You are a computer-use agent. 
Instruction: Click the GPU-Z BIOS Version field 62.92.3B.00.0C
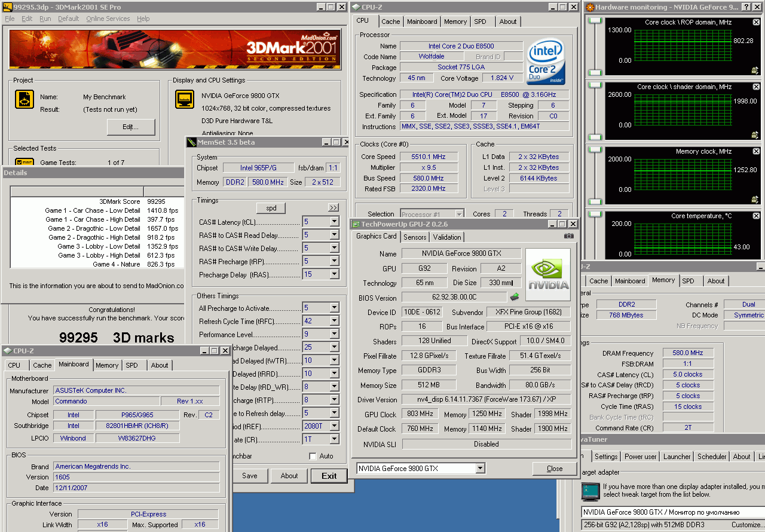tap(454, 297)
